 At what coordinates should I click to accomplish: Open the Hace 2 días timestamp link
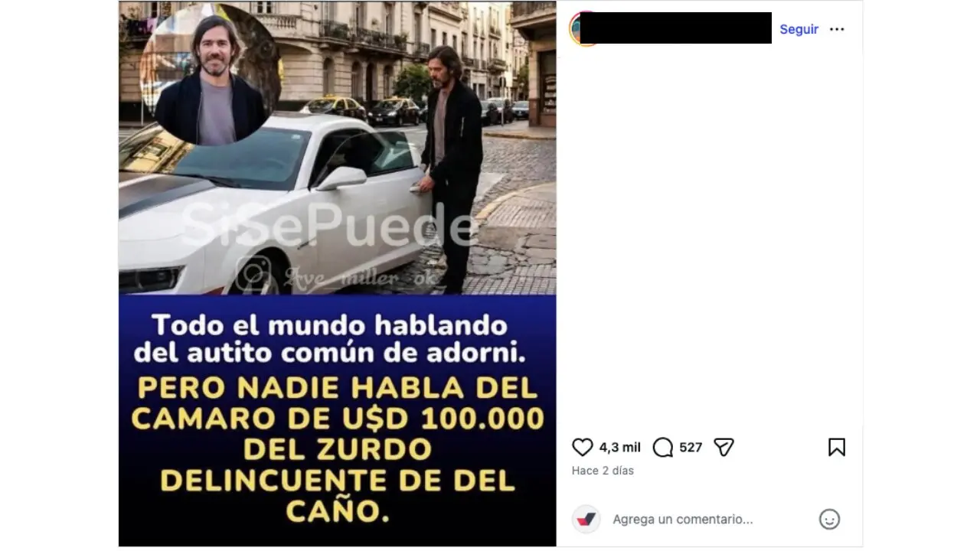pyautogui.click(x=603, y=471)
